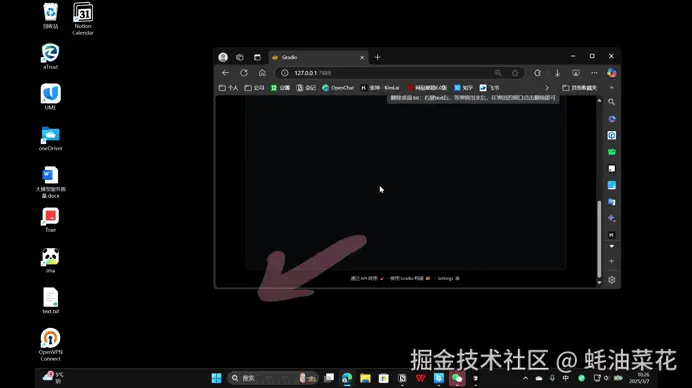Expand more sidebar apps arrow
692x388 pixels.
(611, 246)
